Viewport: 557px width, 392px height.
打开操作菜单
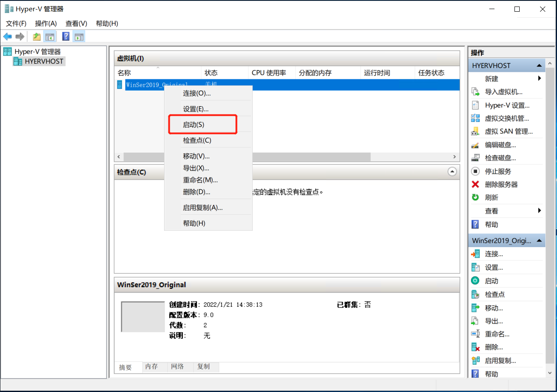pos(46,23)
